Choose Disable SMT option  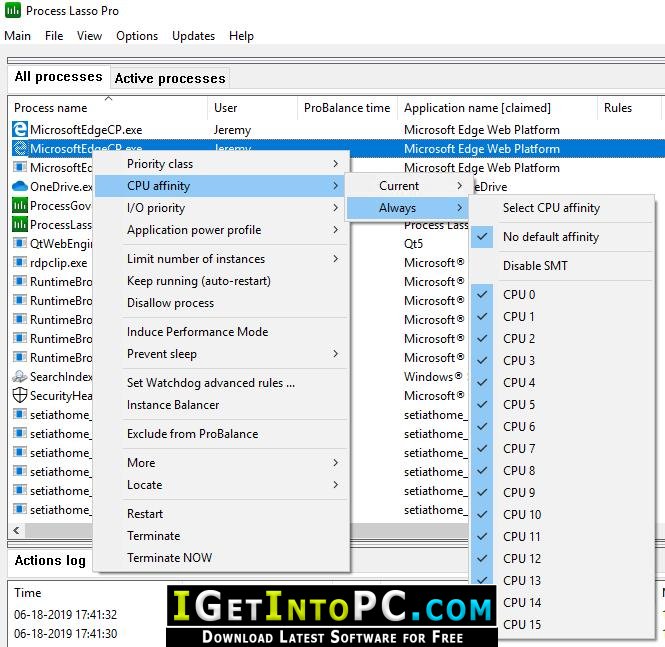[x=562, y=266]
